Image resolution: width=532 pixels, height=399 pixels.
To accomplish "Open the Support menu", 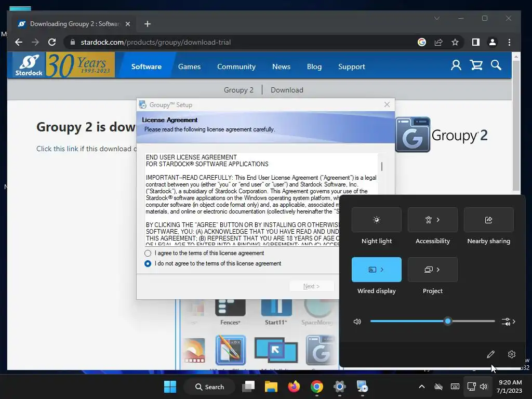I will 352,66.
